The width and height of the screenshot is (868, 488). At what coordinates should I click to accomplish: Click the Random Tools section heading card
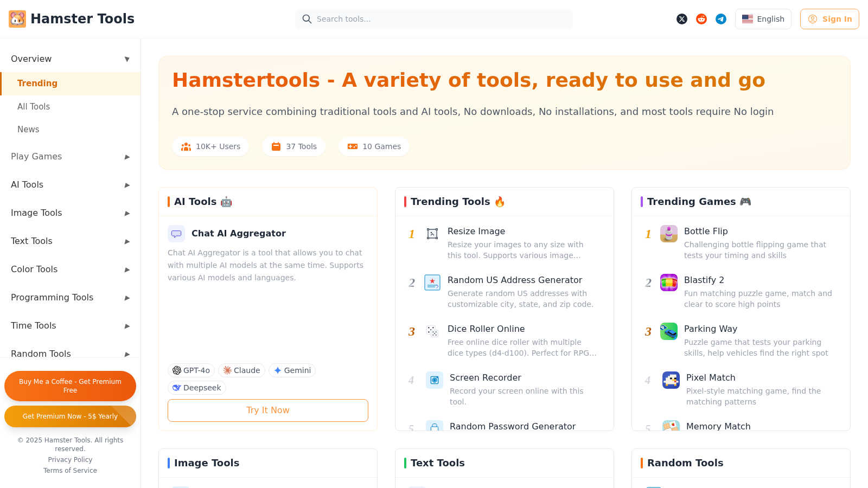tap(685, 463)
